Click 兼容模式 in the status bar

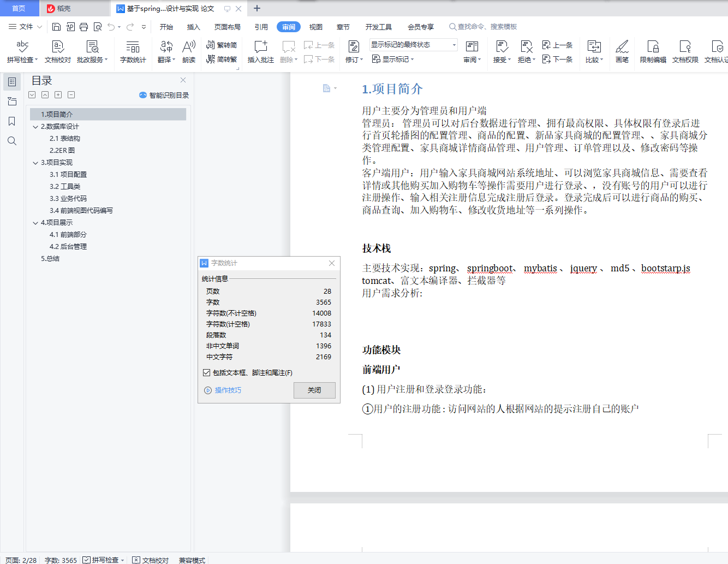click(192, 560)
